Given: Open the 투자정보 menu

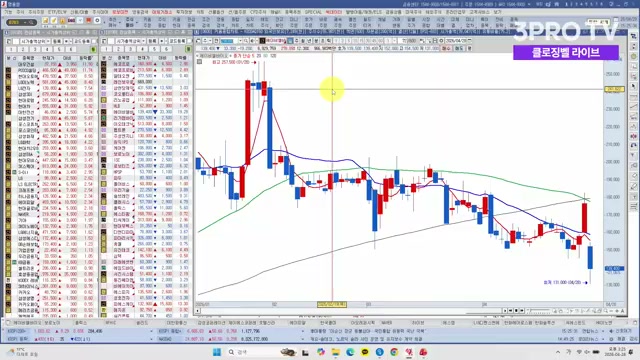Looking at the screenshot, I should [184, 13].
